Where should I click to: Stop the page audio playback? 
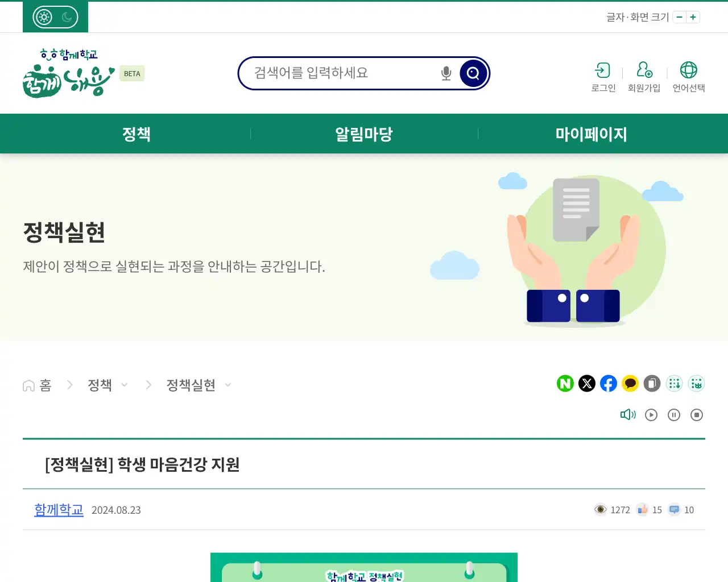(x=696, y=414)
